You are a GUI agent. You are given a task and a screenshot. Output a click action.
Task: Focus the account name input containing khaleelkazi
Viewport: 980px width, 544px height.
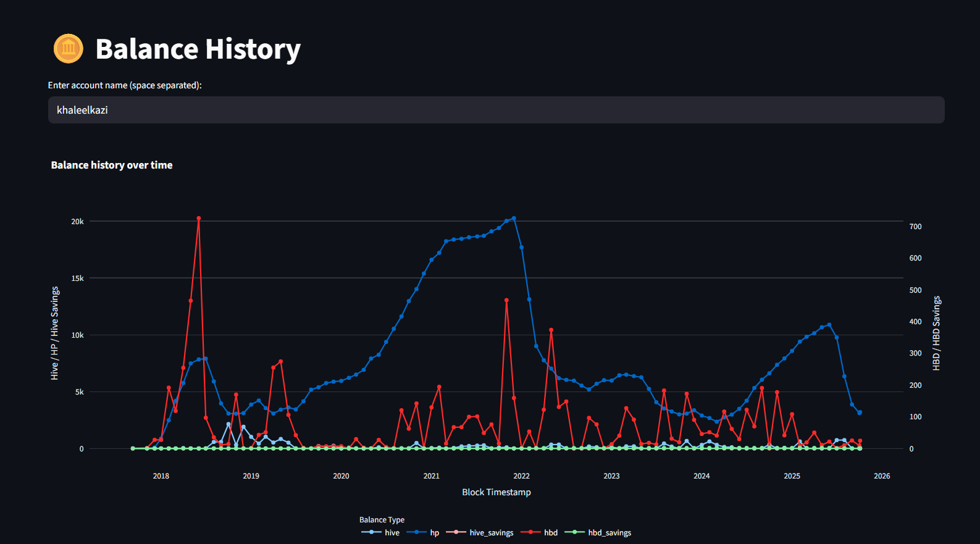[496, 110]
